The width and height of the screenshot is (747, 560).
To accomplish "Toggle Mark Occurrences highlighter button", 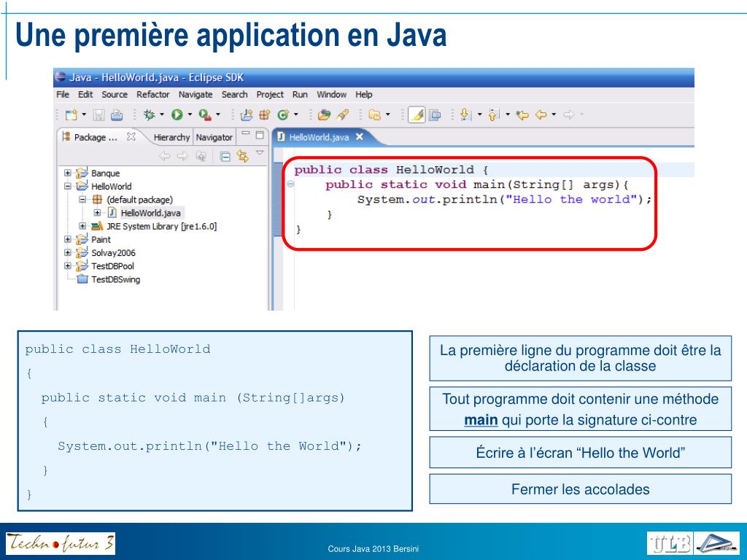I will click(x=417, y=114).
